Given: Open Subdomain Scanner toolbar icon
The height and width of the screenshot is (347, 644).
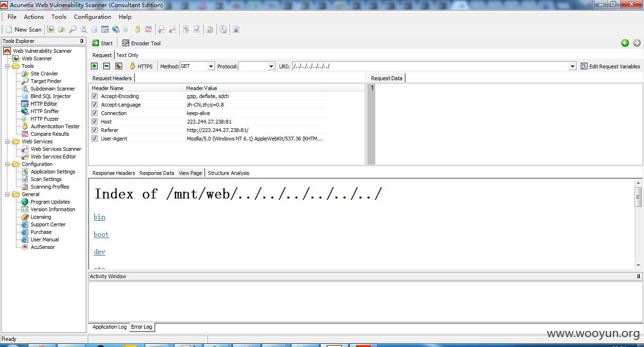Looking at the screenshot, I should (83, 29).
